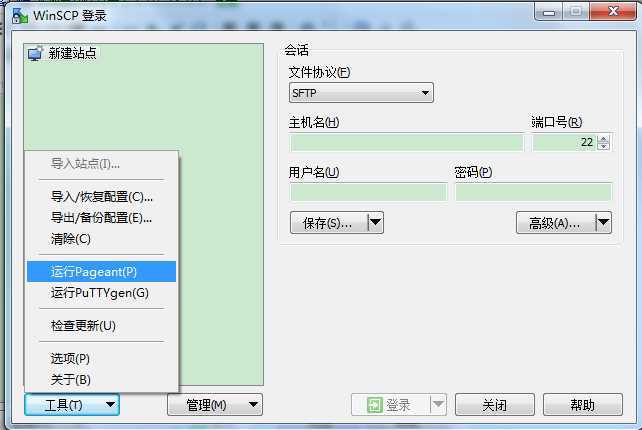
Task: Open the 文件协议 SFTP dropdown
Action: 361,93
